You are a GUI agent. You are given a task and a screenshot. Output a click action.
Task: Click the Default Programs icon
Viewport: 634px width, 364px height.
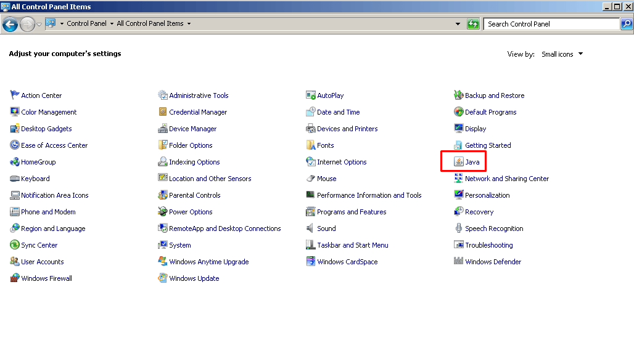click(x=458, y=111)
